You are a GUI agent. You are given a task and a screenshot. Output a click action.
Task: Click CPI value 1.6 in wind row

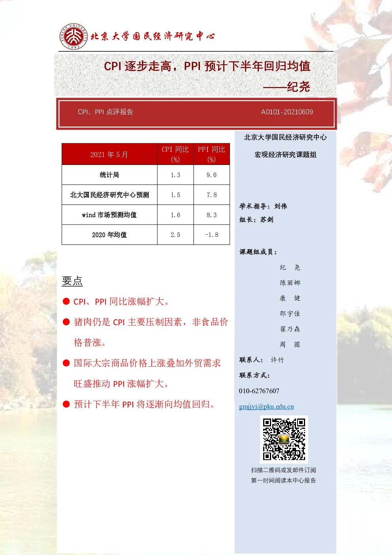click(x=175, y=215)
